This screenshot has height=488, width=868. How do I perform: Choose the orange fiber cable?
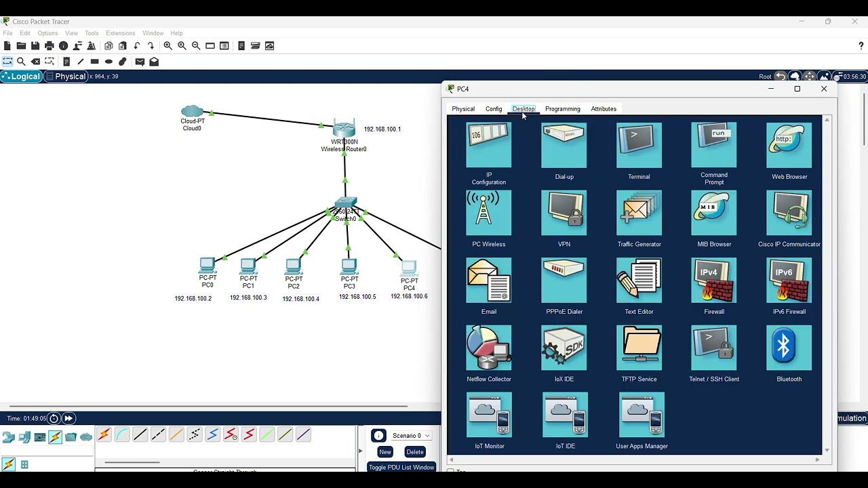coord(176,435)
